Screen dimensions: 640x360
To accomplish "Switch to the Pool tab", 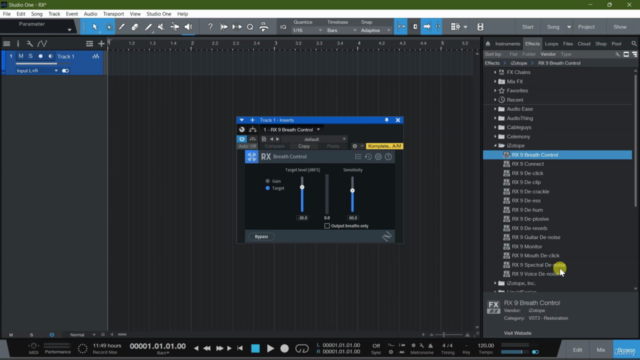I will (x=616, y=44).
